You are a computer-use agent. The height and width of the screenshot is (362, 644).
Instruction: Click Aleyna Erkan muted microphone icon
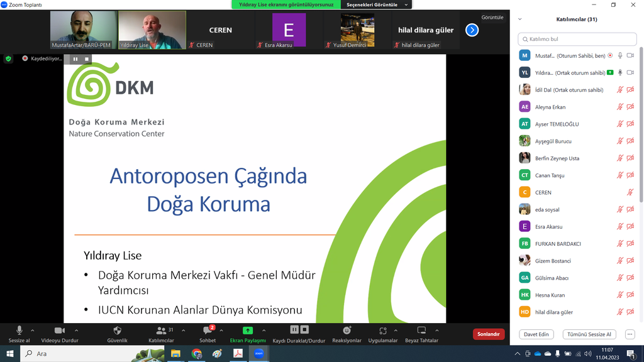coord(620,107)
